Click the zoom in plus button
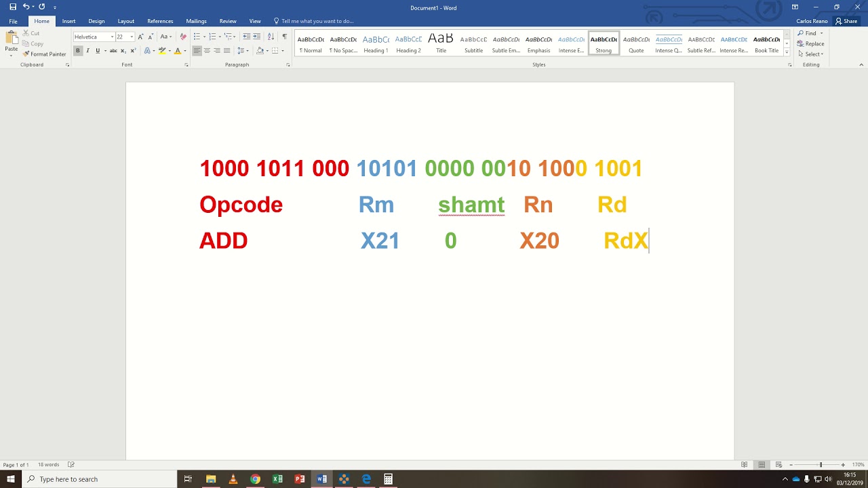The image size is (868, 488). point(843,465)
